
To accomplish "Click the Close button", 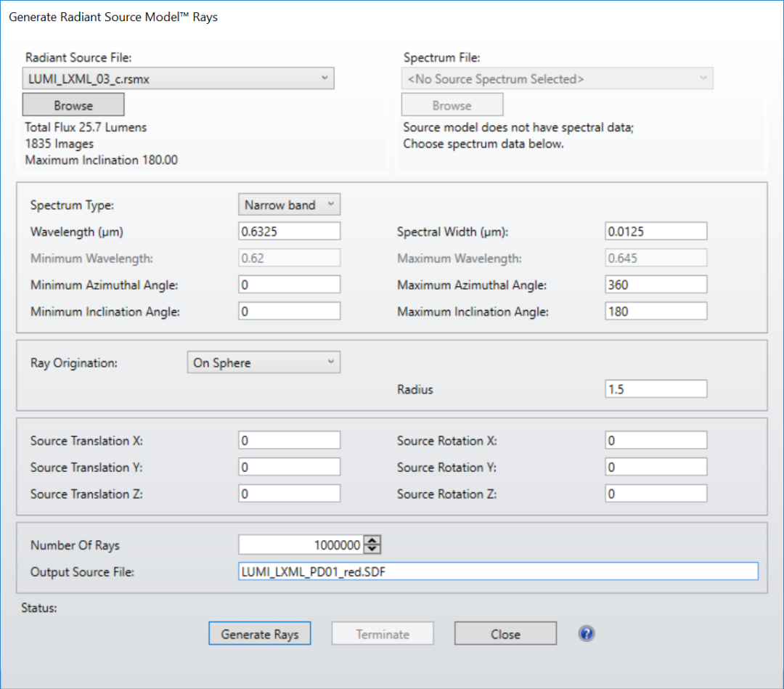I will [505, 634].
